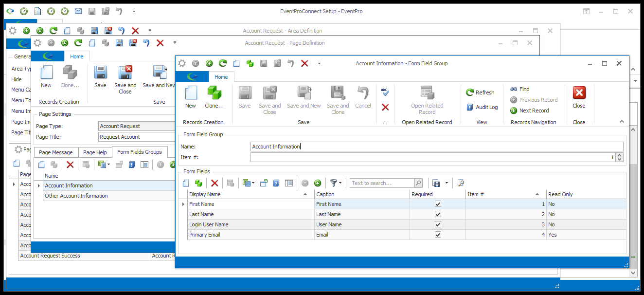Click New in Page Definition ribbon
The height and width of the screenshot is (295, 644).
[x=46, y=76]
